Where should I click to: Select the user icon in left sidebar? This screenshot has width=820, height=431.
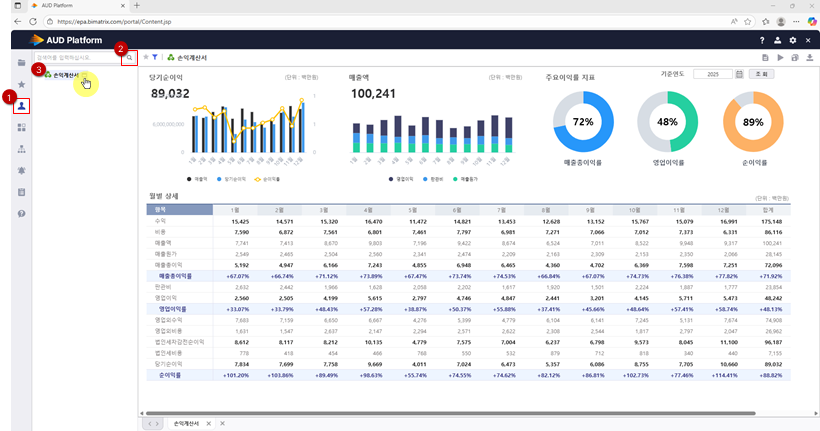(x=22, y=105)
